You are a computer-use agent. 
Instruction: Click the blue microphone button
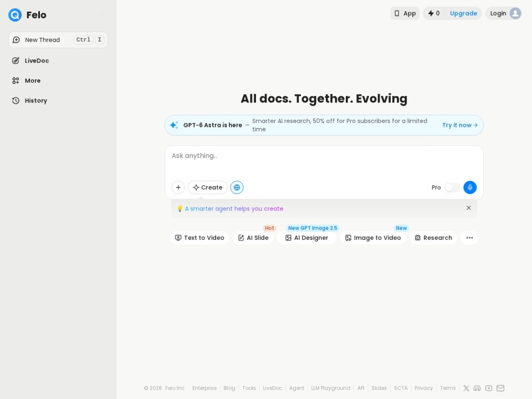[470, 187]
